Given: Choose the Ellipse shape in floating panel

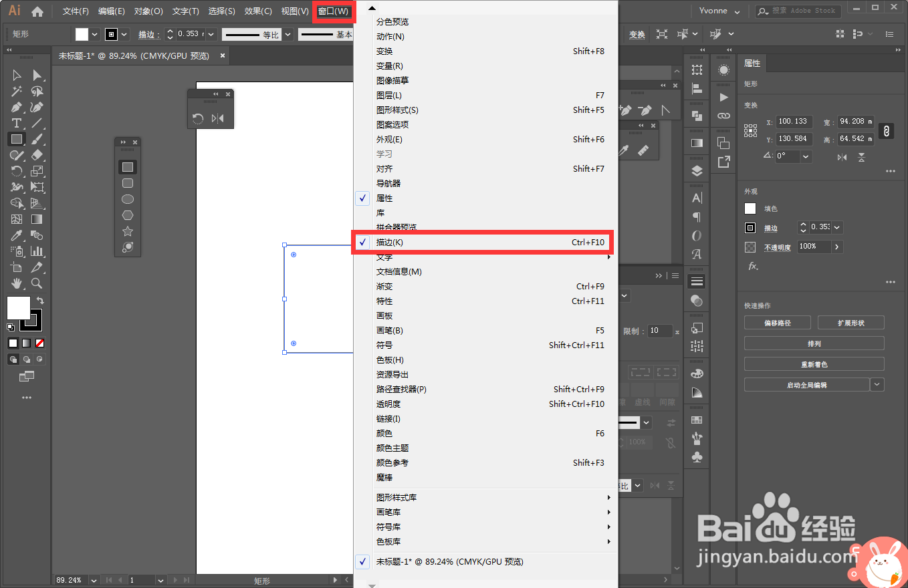Looking at the screenshot, I should coord(128,199).
